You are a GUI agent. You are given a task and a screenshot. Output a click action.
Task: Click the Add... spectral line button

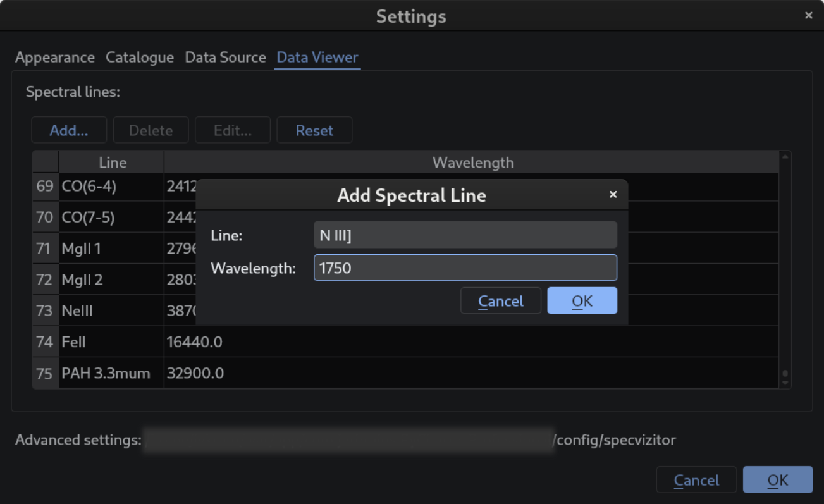tap(69, 130)
